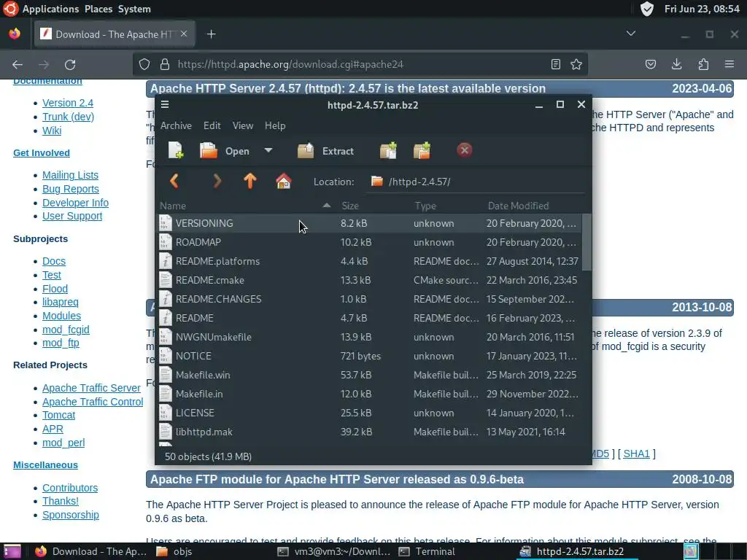Screen dimensions: 747x560
Task: Go up one level with up arrow
Action: (x=250, y=181)
